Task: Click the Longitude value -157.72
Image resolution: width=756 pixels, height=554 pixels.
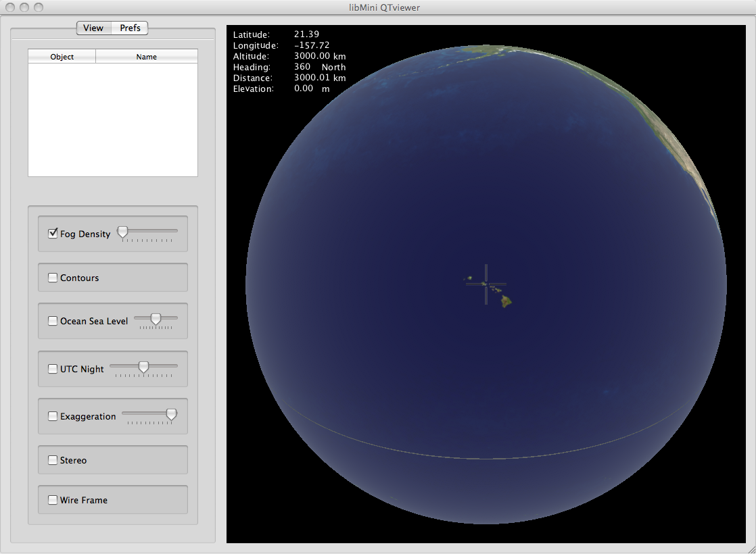Action: coord(312,45)
